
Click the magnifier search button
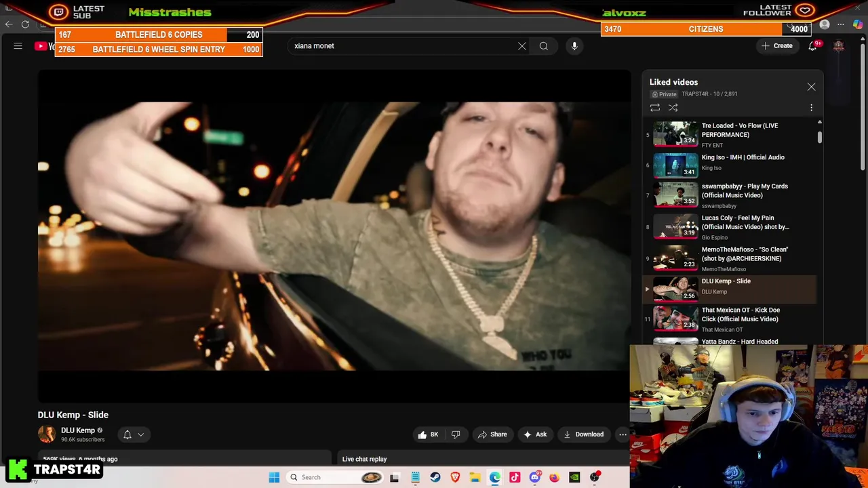tap(544, 46)
